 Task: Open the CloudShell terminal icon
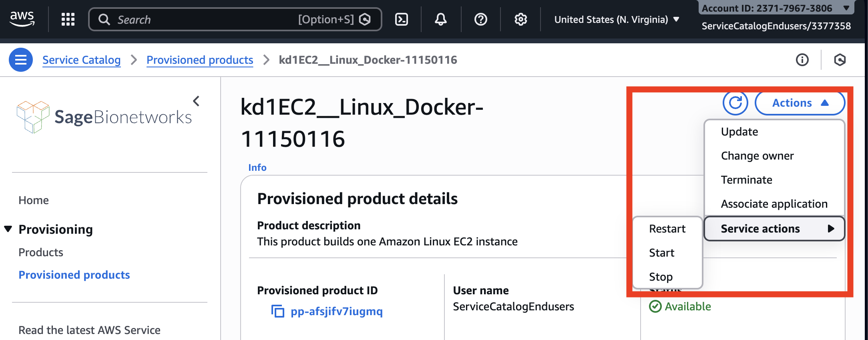(402, 19)
